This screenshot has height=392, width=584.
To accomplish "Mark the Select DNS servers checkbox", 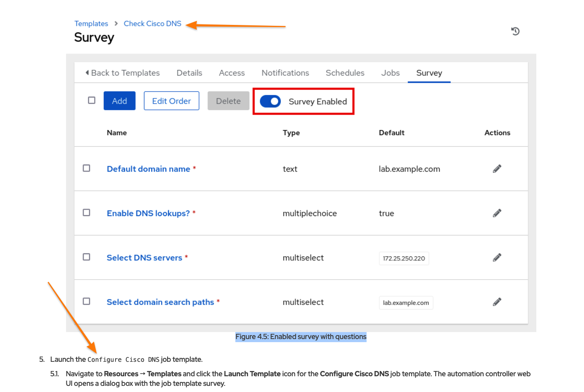I will [x=87, y=257].
